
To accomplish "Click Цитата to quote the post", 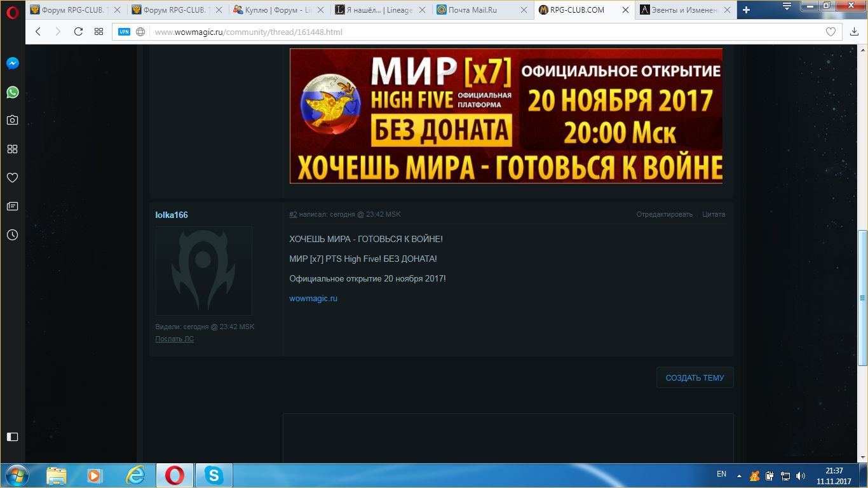I will pyautogui.click(x=714, y=214).
